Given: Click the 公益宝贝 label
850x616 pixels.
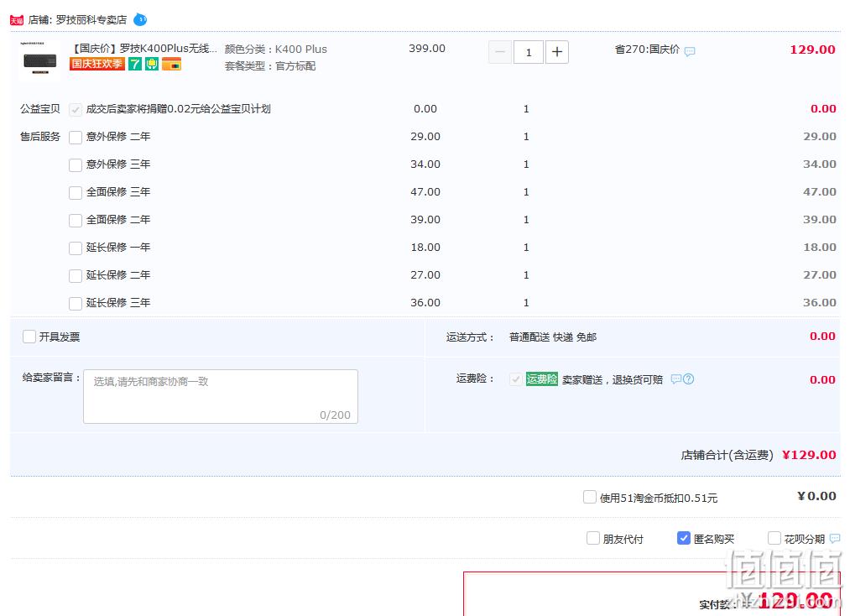Looking at the screenshot, I should [x=40, y=109].
